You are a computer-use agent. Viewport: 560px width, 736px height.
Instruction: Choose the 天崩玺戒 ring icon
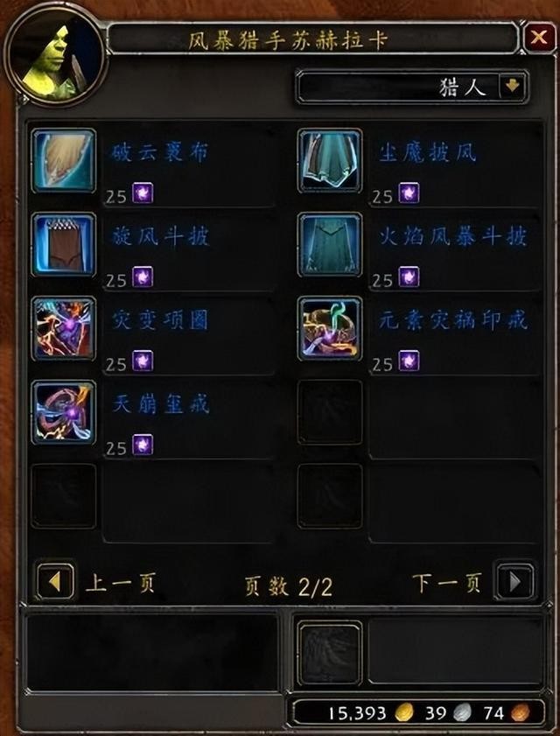click(64, 412)
